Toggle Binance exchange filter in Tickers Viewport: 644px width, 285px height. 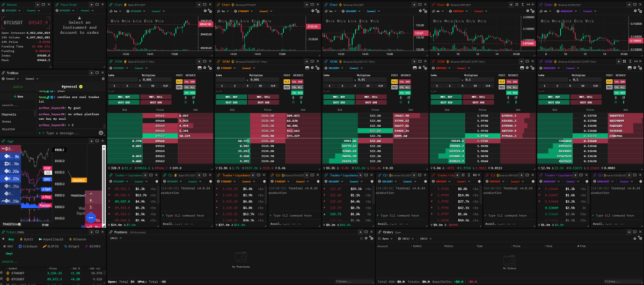(77, 239)
